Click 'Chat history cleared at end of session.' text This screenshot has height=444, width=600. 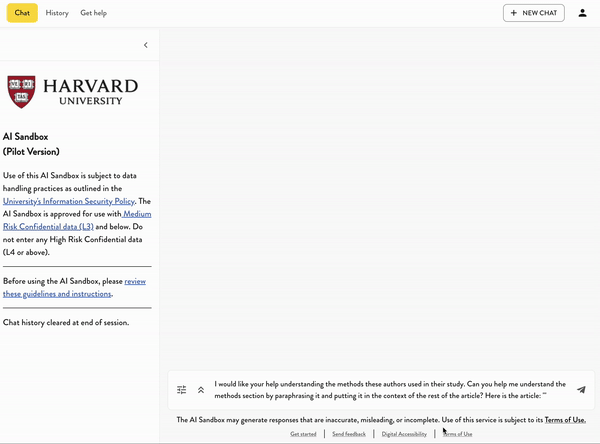coord(66,323)
